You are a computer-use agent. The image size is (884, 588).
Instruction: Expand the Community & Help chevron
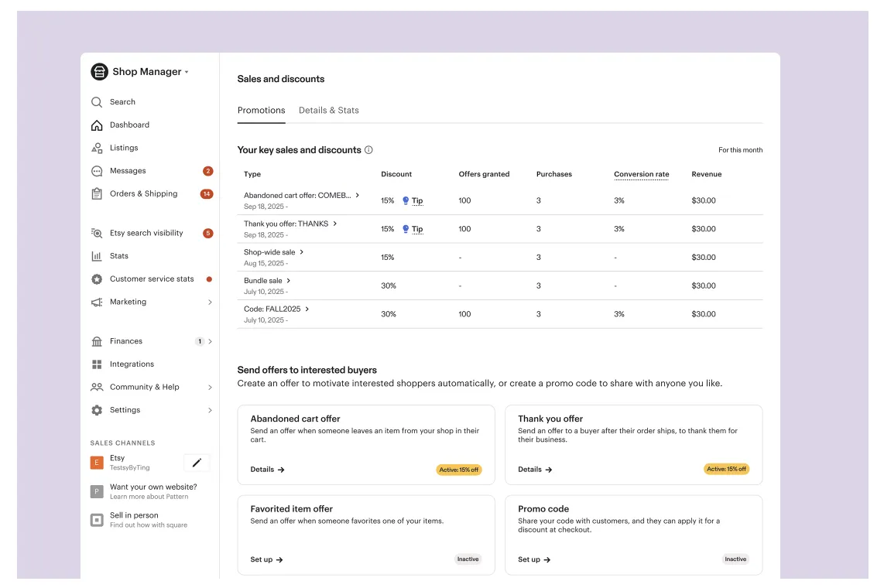point(210,387)
